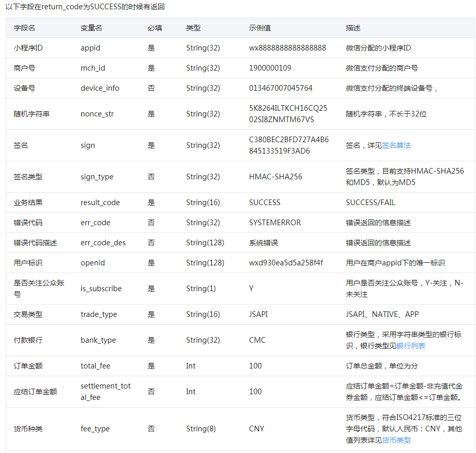Click example value wx8888888888888888
476x453 pixels.
287,48
